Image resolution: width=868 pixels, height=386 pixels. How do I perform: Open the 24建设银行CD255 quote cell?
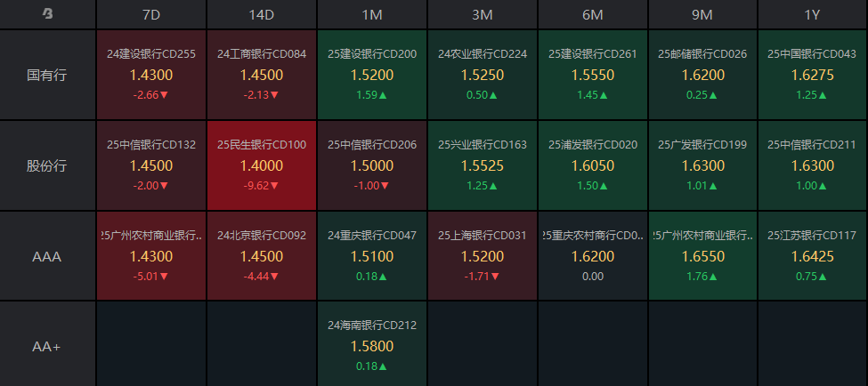[x=151, y=76]
